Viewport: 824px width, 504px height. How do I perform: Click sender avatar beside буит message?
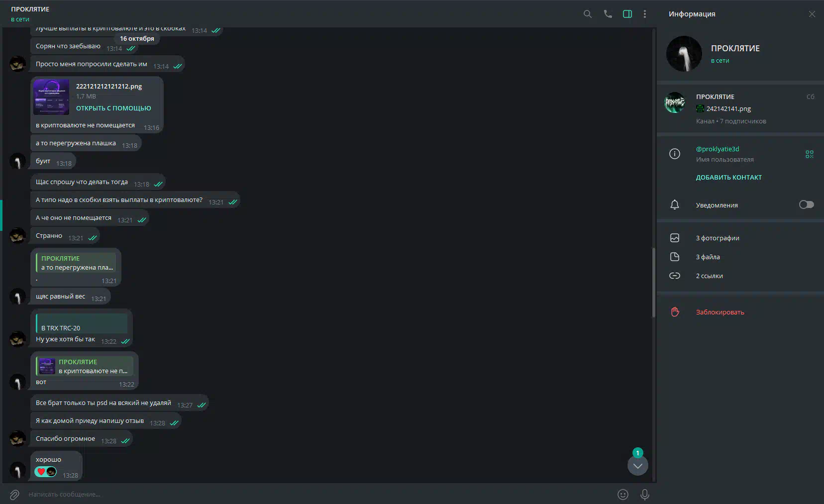17,162
